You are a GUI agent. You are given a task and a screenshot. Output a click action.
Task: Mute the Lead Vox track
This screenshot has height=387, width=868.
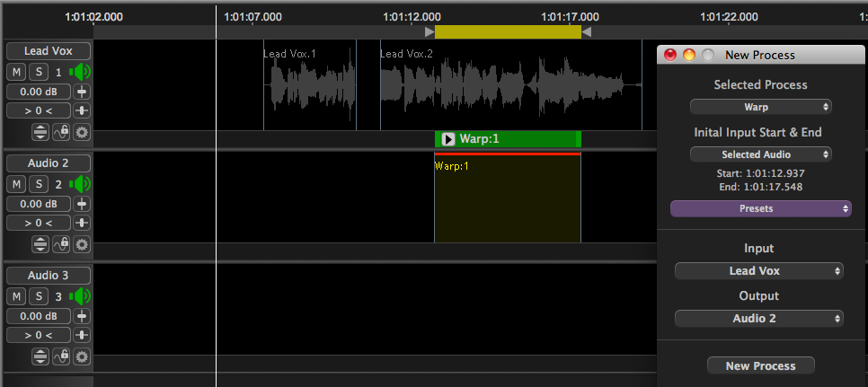point(17,72)
